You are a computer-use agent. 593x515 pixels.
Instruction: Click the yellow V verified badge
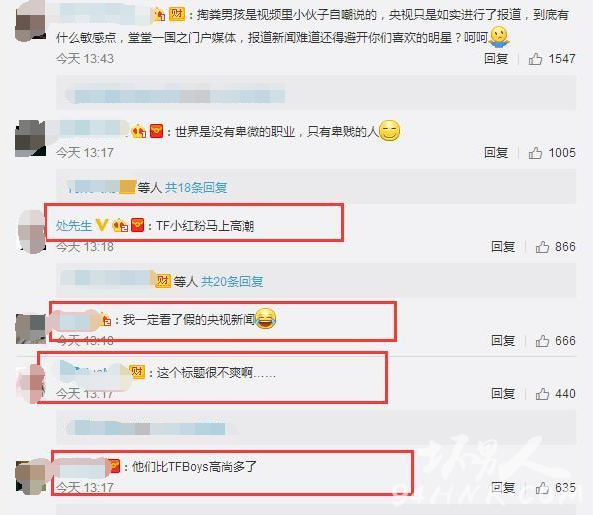tap(101, 225)
